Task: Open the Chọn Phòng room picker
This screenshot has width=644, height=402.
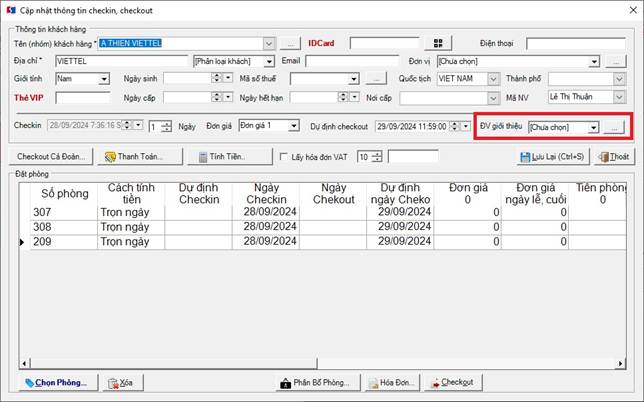Action: (x=58, y=383)
